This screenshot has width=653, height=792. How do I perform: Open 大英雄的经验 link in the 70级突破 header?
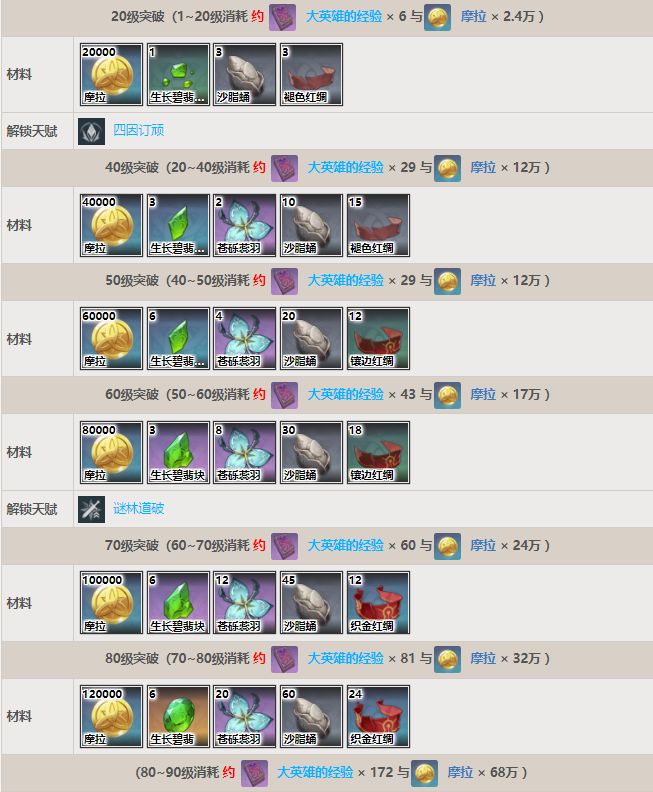tap(345, 546)
